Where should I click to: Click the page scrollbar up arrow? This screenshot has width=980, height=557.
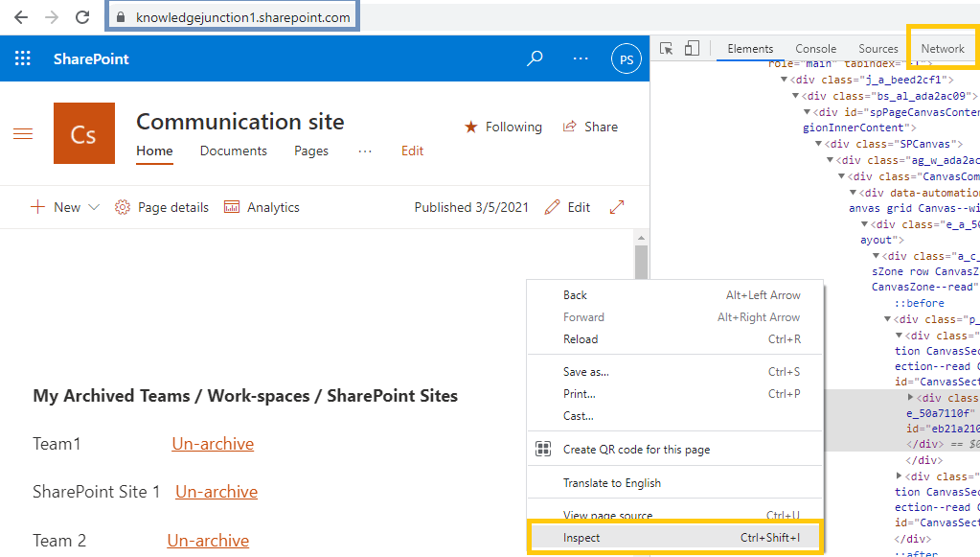coord(641,238)
